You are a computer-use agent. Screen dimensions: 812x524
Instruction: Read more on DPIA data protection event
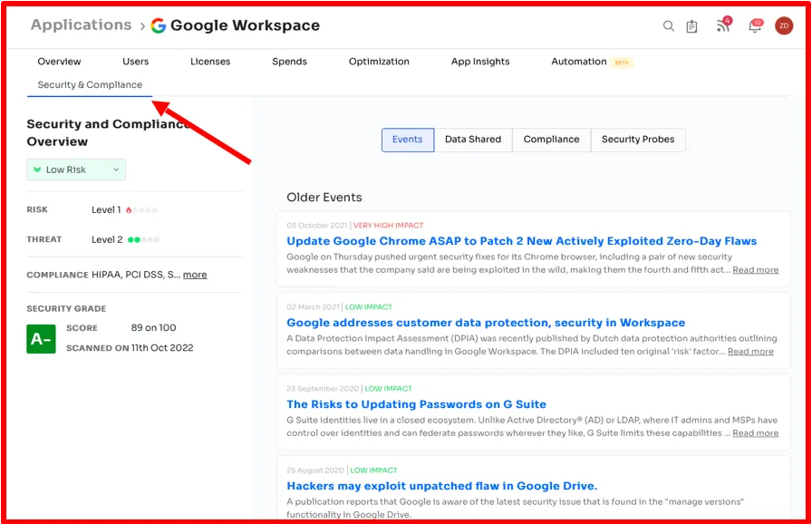tap(750, 352)
